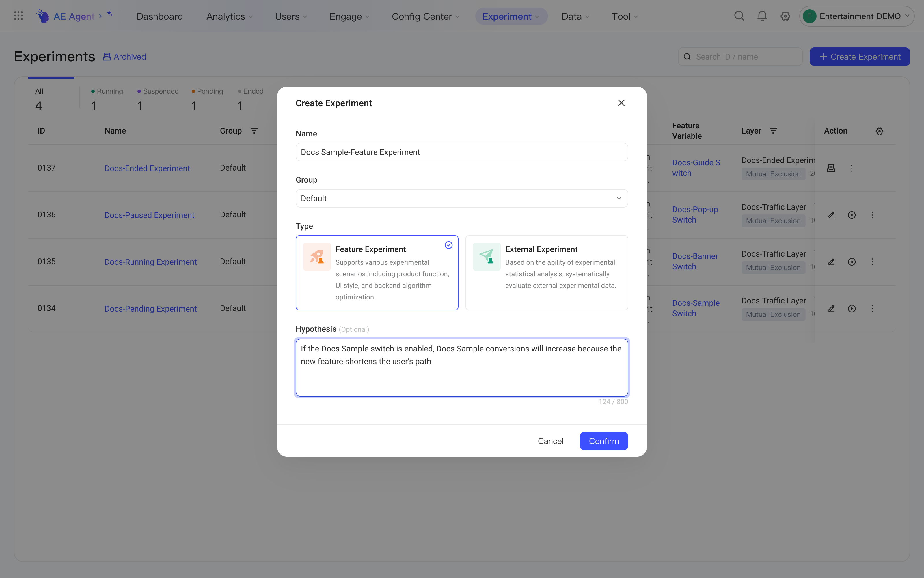Screen dimensions: 924x578
Task: Open the Data menu
Action: tap(575, 16)
